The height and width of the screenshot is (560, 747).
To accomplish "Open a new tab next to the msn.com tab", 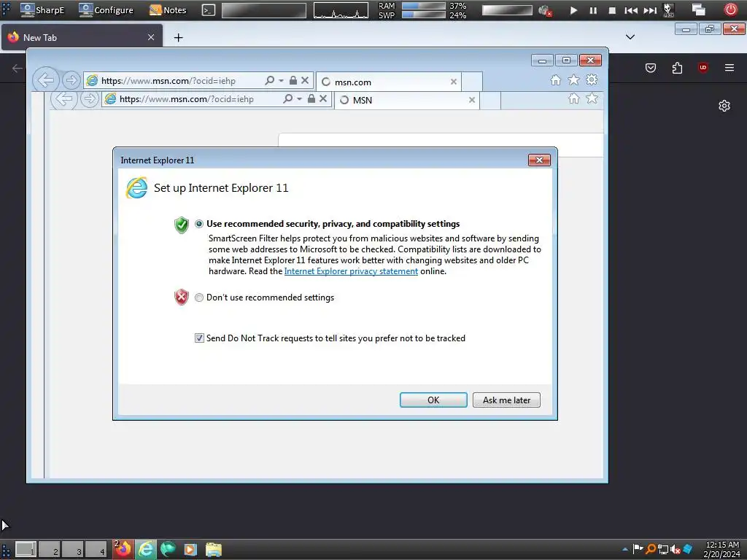I will [x=472, y=82].
